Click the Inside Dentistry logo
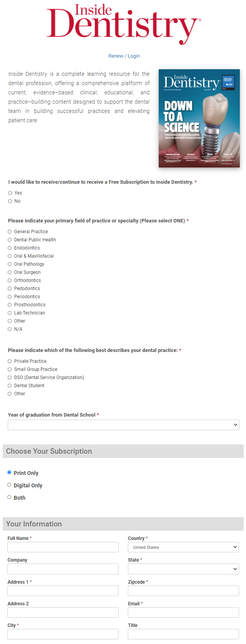Image resolution: width=246 pixels, height=644 pixels. pos(124,24)
